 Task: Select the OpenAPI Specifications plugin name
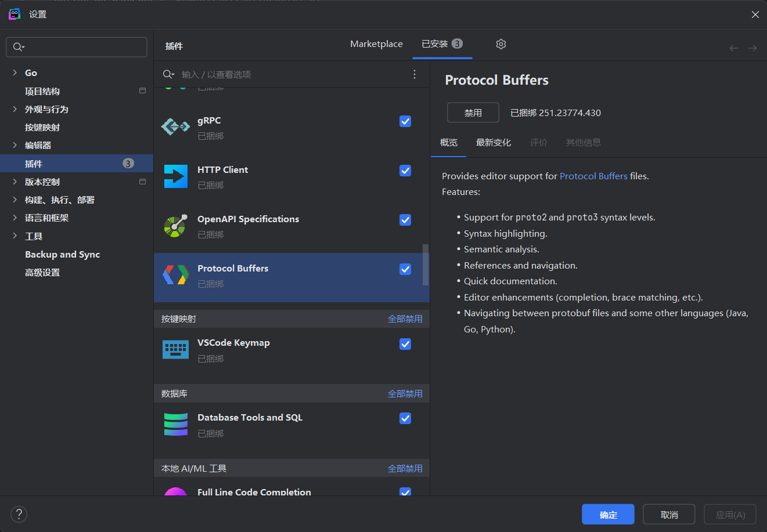[248, 219]
